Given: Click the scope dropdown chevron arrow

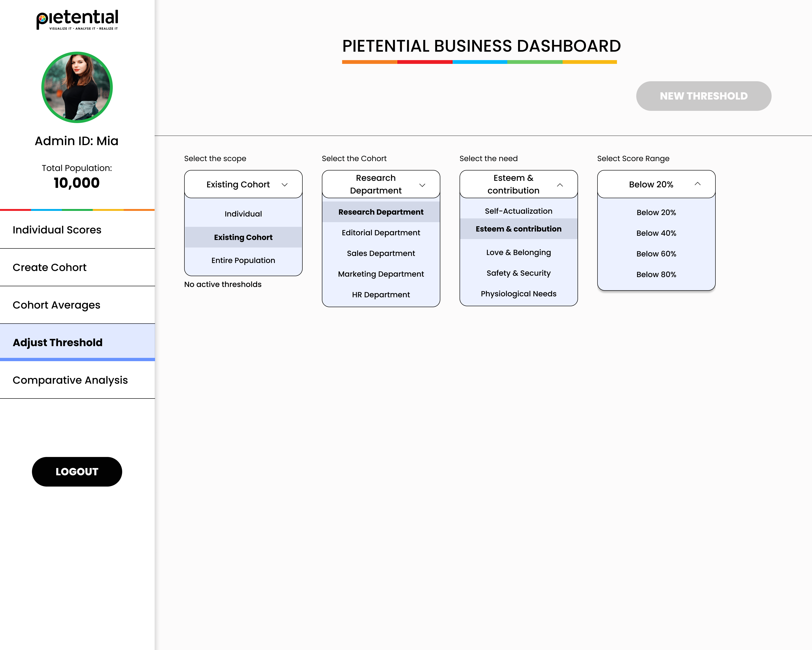Looking at the screenshot, I should pos(285,185).
